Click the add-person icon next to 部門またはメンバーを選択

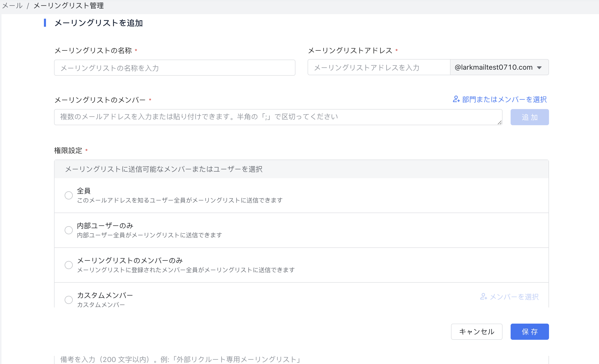[x=456, y=99]
